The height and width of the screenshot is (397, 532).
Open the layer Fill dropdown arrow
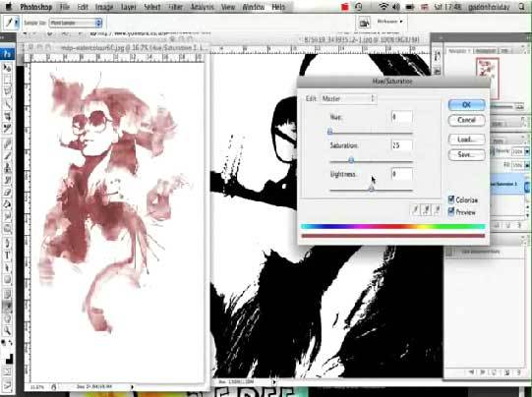point(526,165)
